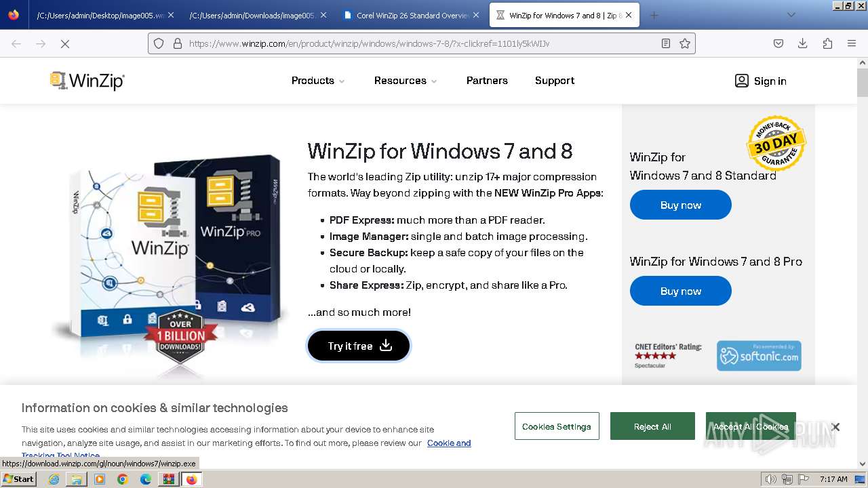Open the Firefox downloads panel
This screenshot has height=488, width=868.
pos(803,43)
